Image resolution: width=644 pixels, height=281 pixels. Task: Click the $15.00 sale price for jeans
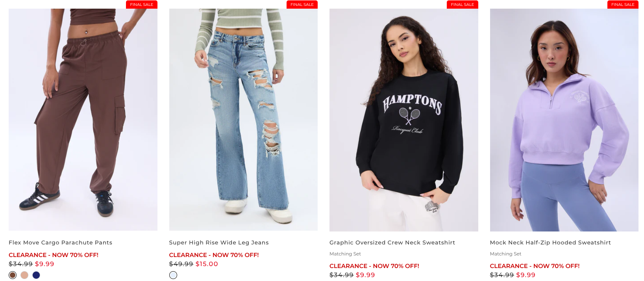(207, 264)
